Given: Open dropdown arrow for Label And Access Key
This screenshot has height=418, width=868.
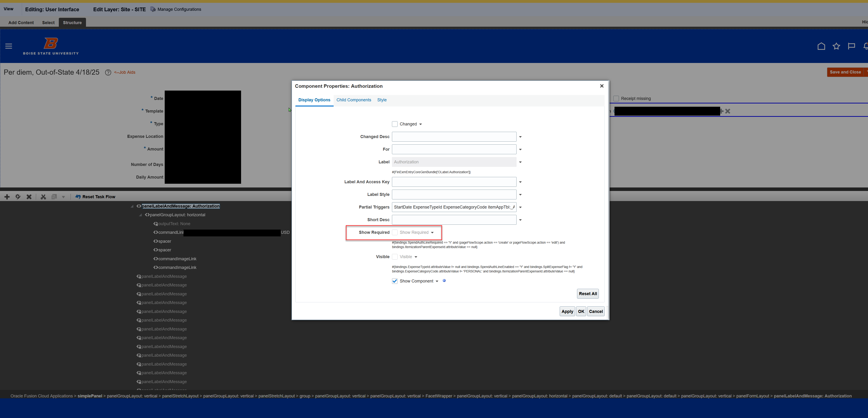Looking at the screenshot, I should [x=520, y=182].
